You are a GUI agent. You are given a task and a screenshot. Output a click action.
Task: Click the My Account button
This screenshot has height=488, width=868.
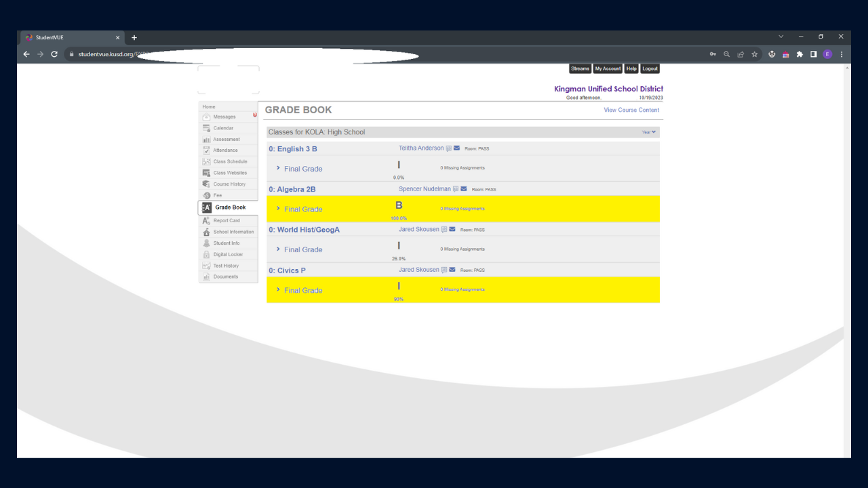click(x=608, y=68)
